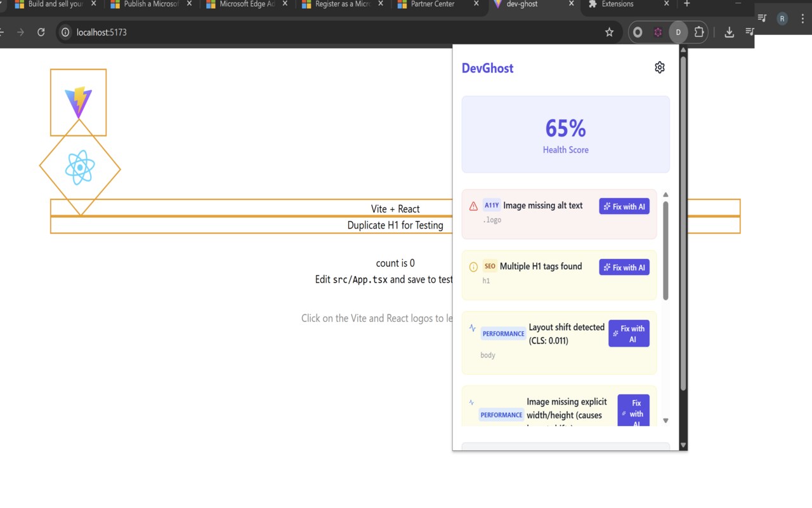This screenshot has height=508, width=812.
Task: Click 'Multiple H1 tags found' issue title
Action: point(541,266)
